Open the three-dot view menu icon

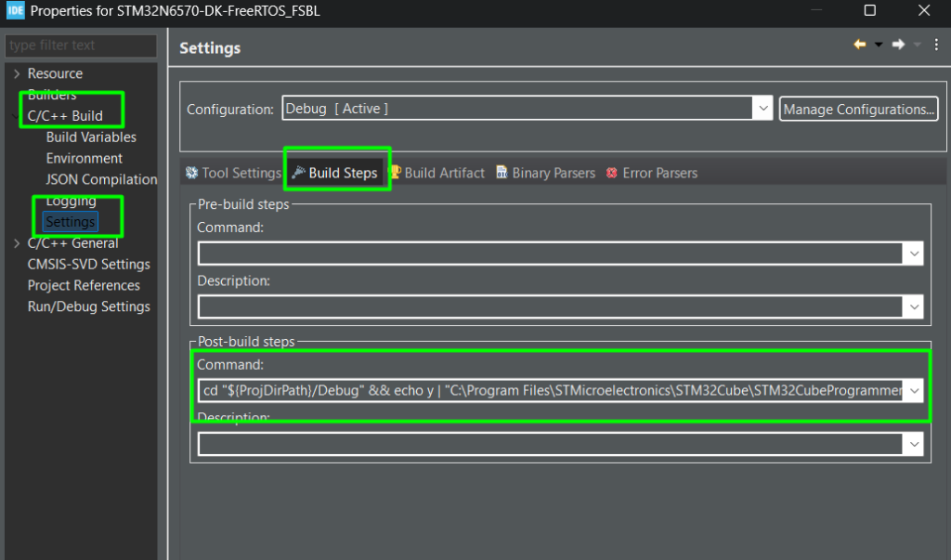click(937, 45)
